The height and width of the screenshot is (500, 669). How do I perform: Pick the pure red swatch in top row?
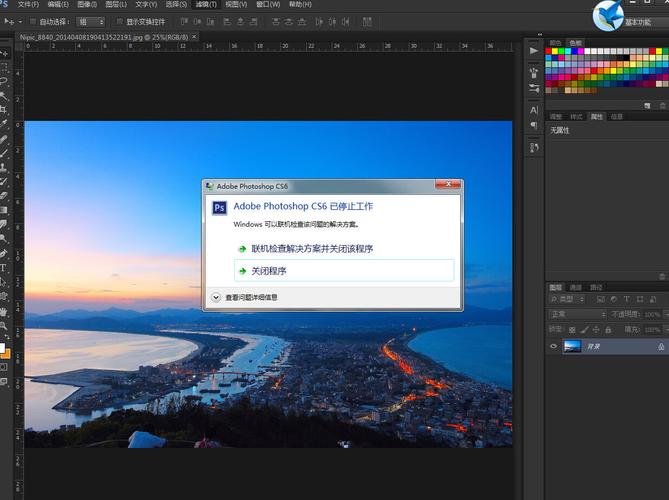click(548, 51)
